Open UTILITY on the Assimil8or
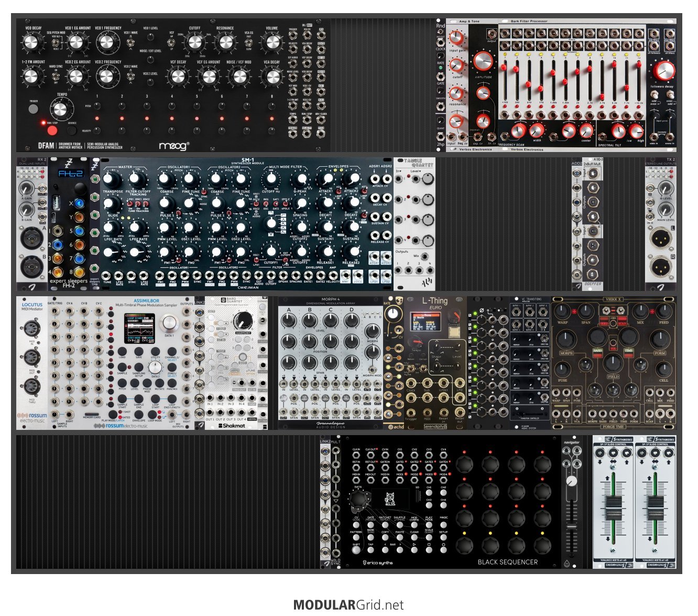 (155, 352)
